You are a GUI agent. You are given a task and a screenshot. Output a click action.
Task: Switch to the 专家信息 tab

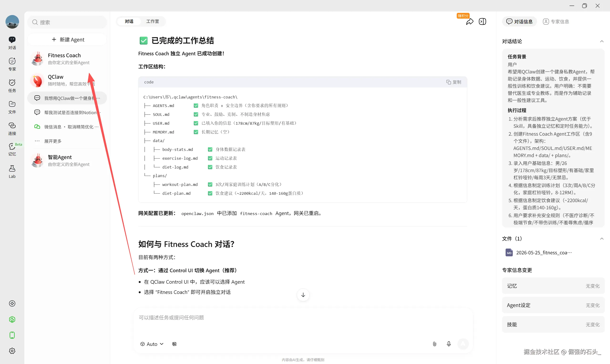tap(556, 22)
